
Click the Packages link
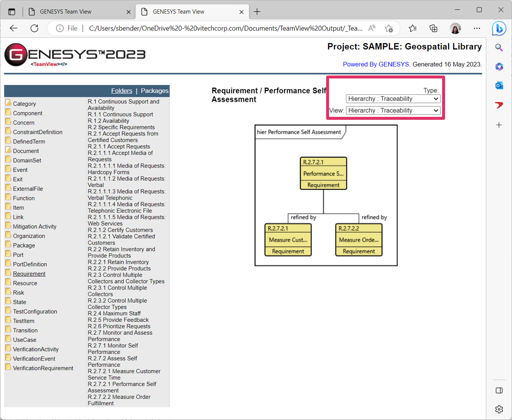pyautogui.click(x=154, y=91)
